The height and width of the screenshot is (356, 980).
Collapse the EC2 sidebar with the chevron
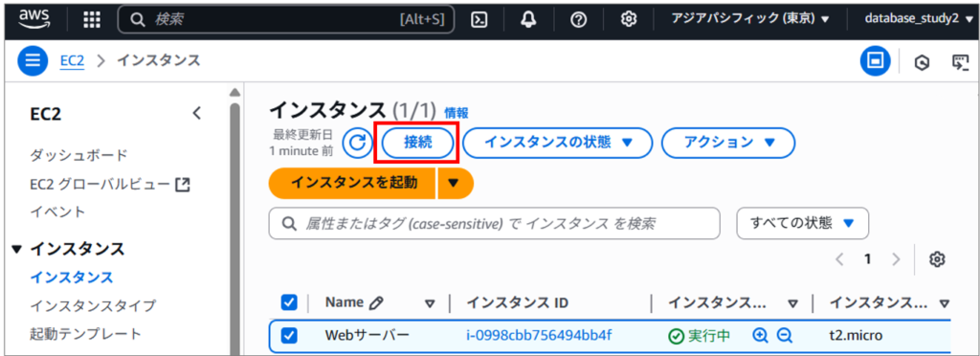click(x=197, y=114)
